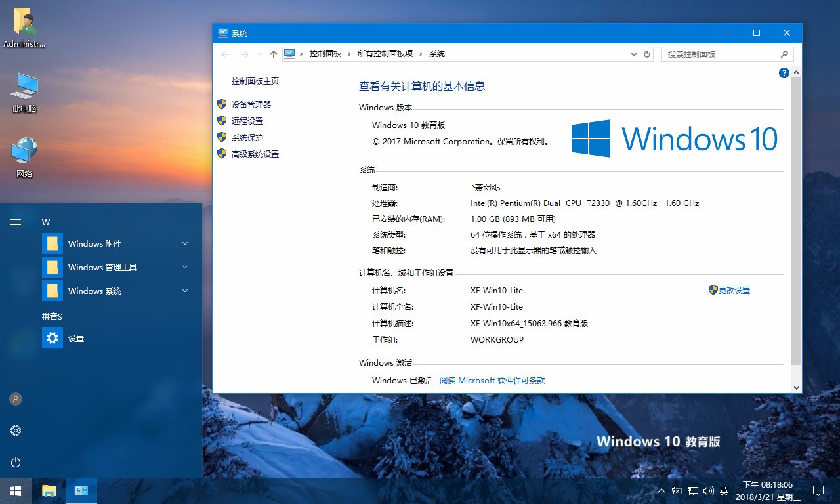840x504 pixels.
Task: Click the Start menu hamburger icon
Action: (x=16, y=222)
